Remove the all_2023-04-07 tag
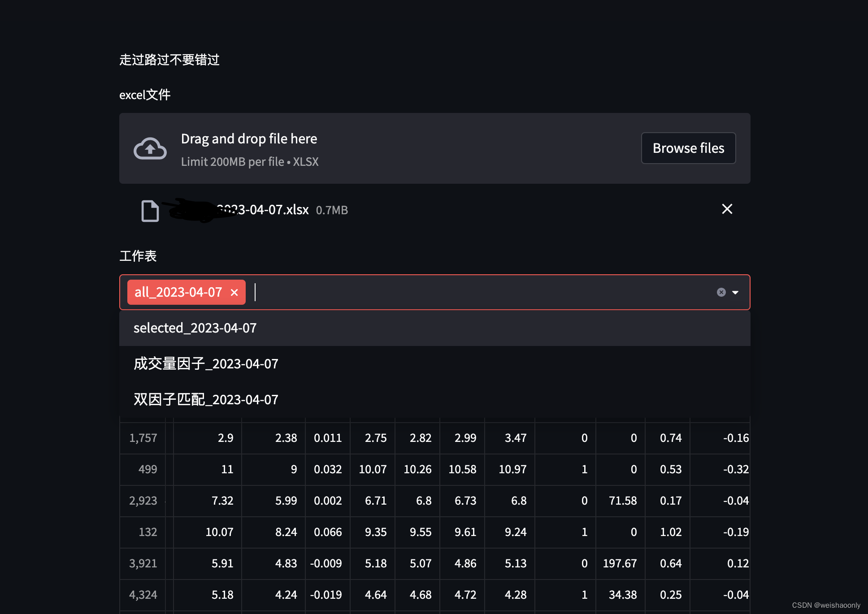This screenshot has height=614, width=868. (x=234, y=293)
